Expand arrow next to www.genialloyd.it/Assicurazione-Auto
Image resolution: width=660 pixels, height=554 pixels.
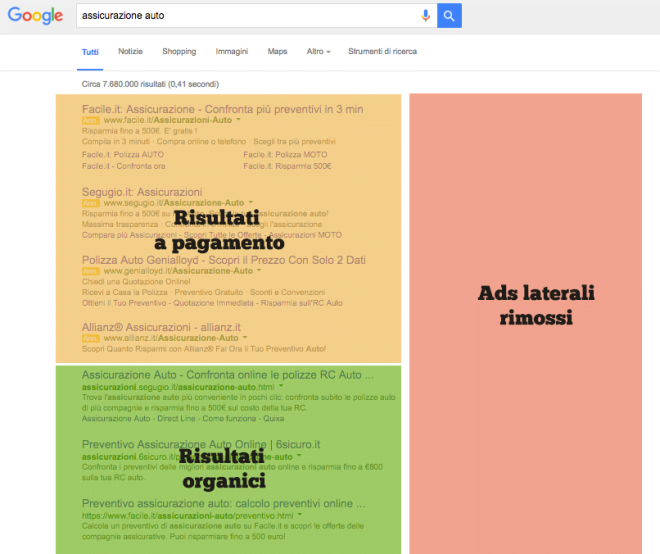tap(259, 270)
